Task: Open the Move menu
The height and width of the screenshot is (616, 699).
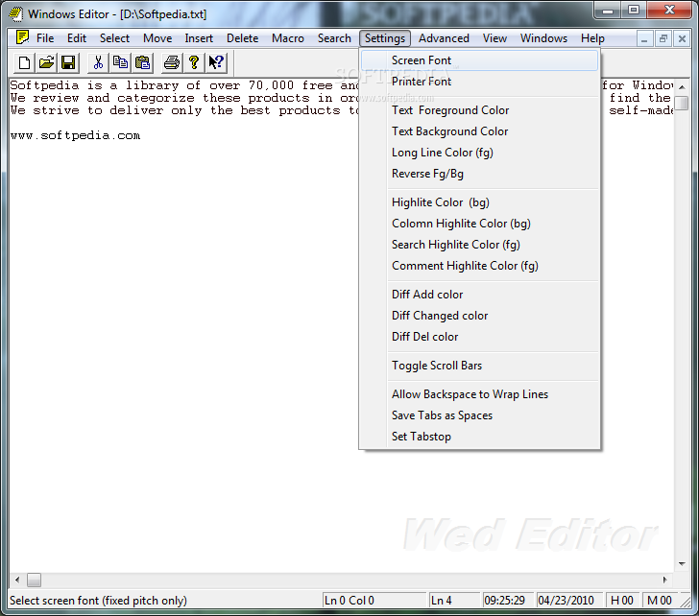Action: pos(157,38)
